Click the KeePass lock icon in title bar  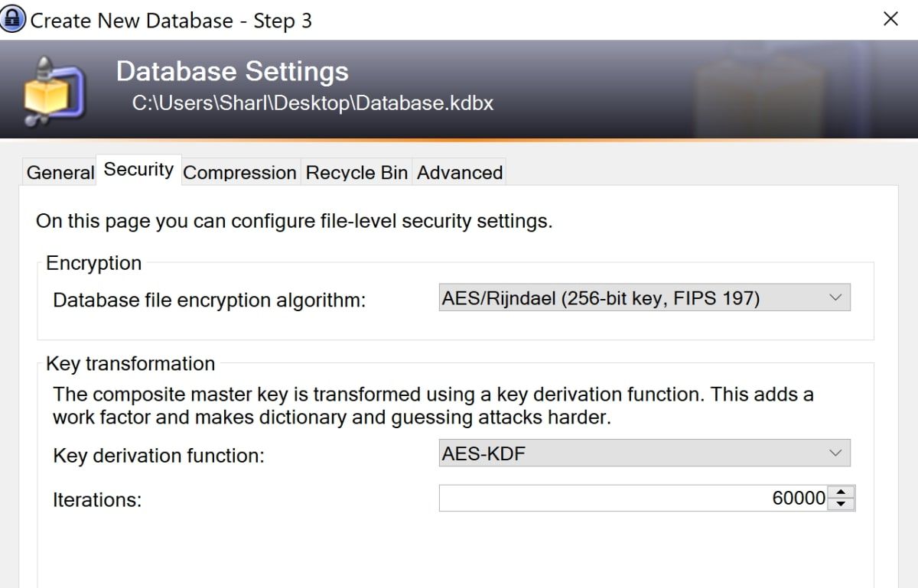point(13,19)
